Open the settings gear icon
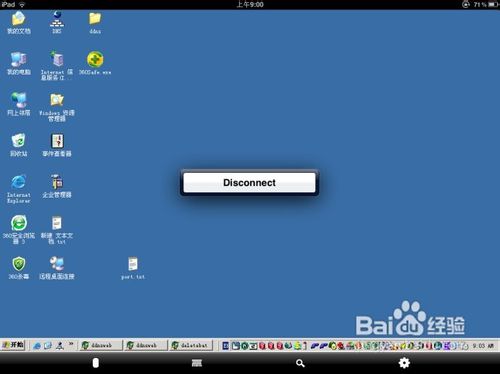This screenshot has width=500, height=374. pos(404,363)
